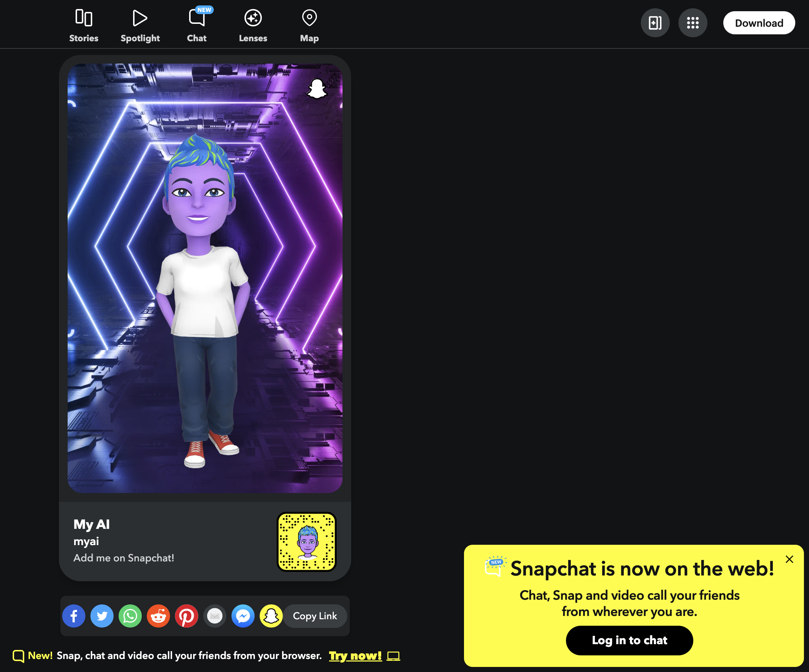
Task: Select the Spotlight menu tab
Action: (x=140, y=24)
